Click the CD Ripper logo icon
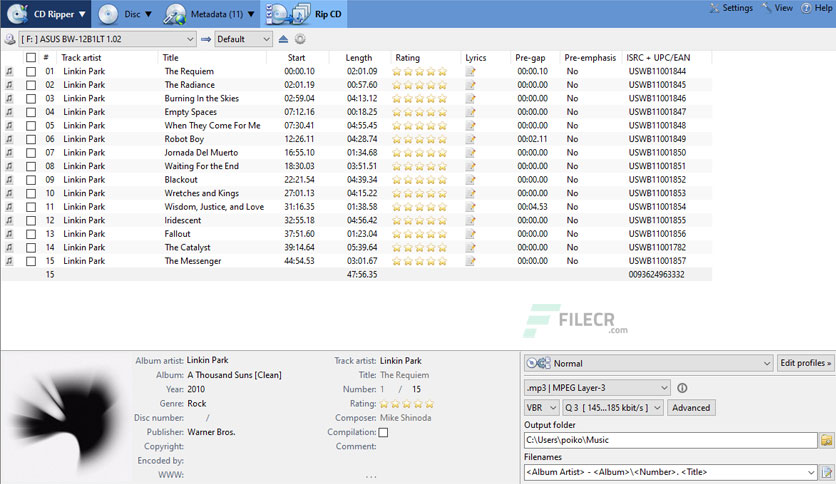 click(17, 14)
